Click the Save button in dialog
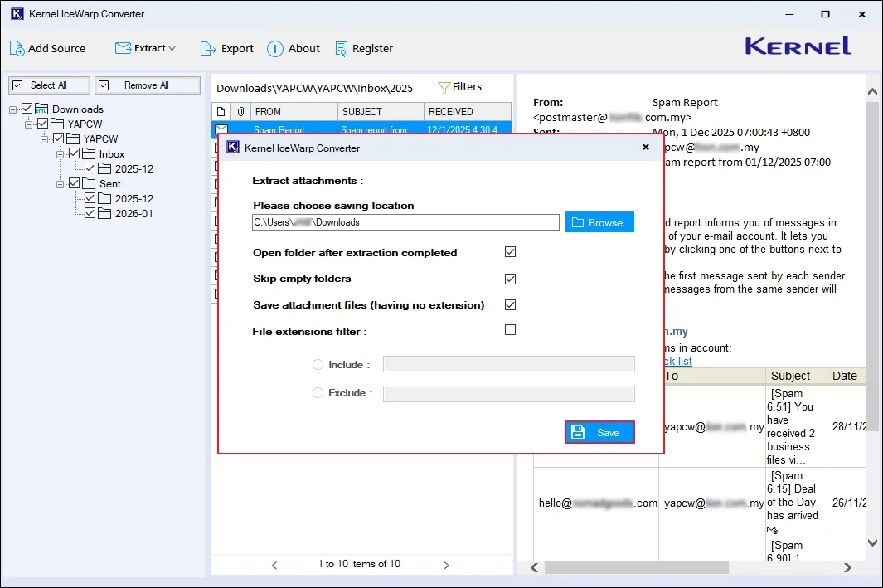 click(599, 432)
